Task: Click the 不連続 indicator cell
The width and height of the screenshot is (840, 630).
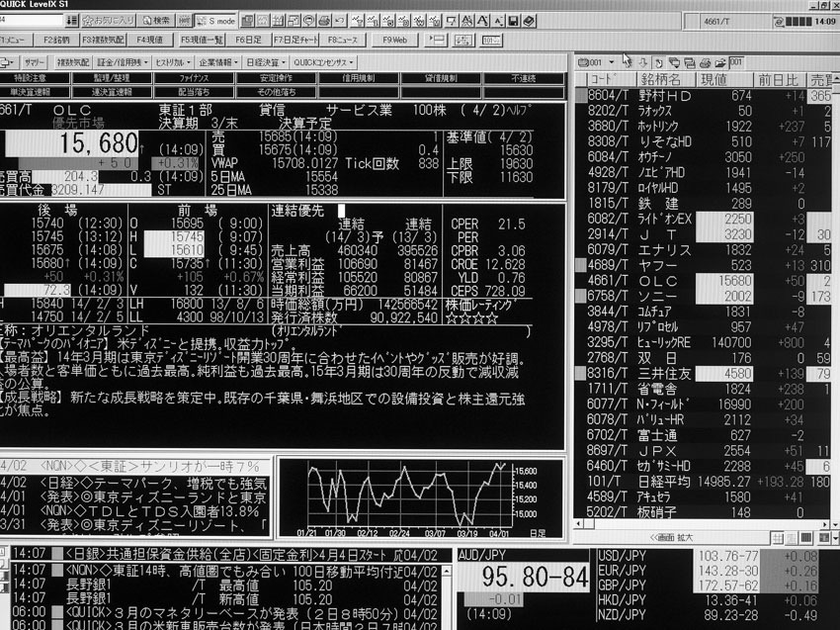Action: (x=524, y=78)
